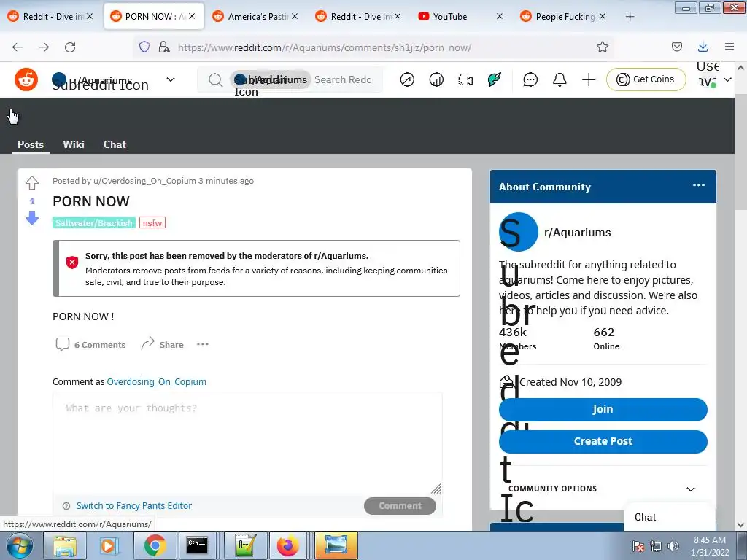Open the Reddit Live video icon
747x560 pixels.
tap(465, 79)
